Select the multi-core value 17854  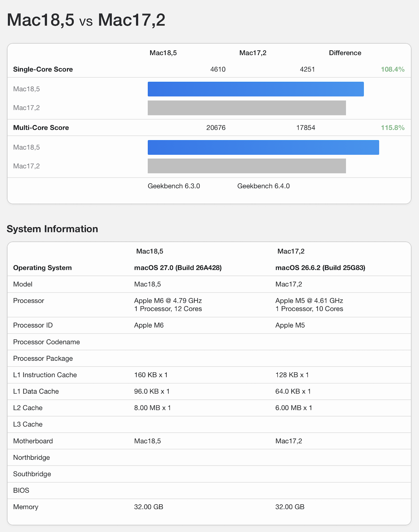coord(306,128)
